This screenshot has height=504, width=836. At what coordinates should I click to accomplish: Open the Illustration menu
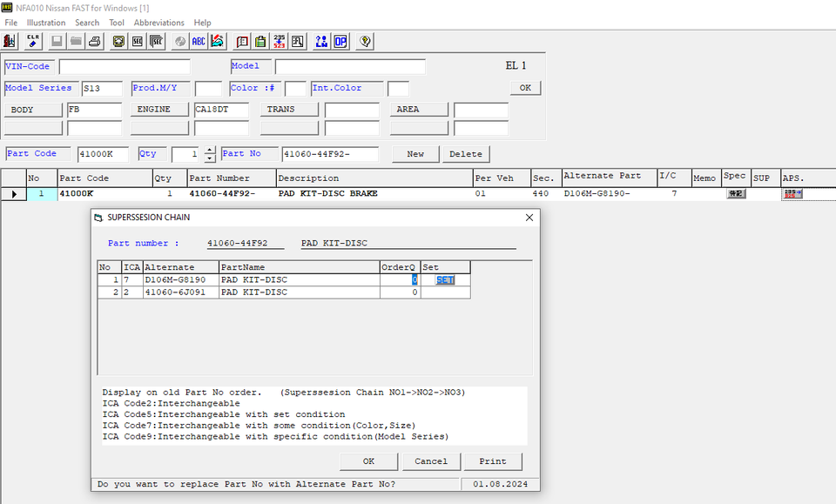tap(46, 23)
